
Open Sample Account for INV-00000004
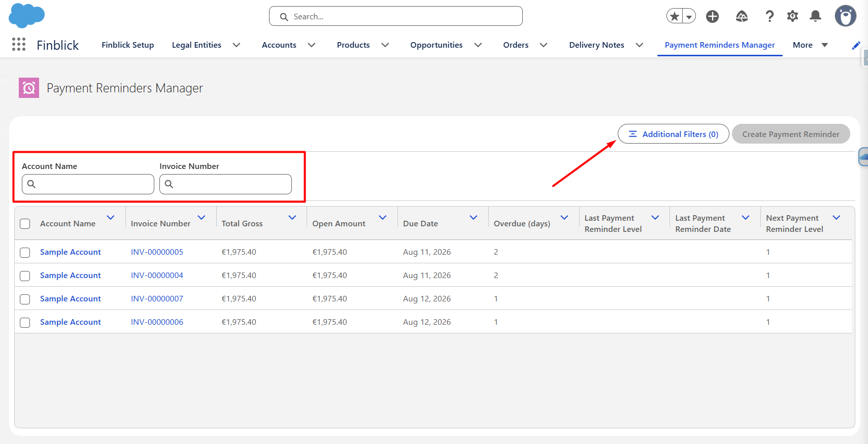(x=71, y=276)
